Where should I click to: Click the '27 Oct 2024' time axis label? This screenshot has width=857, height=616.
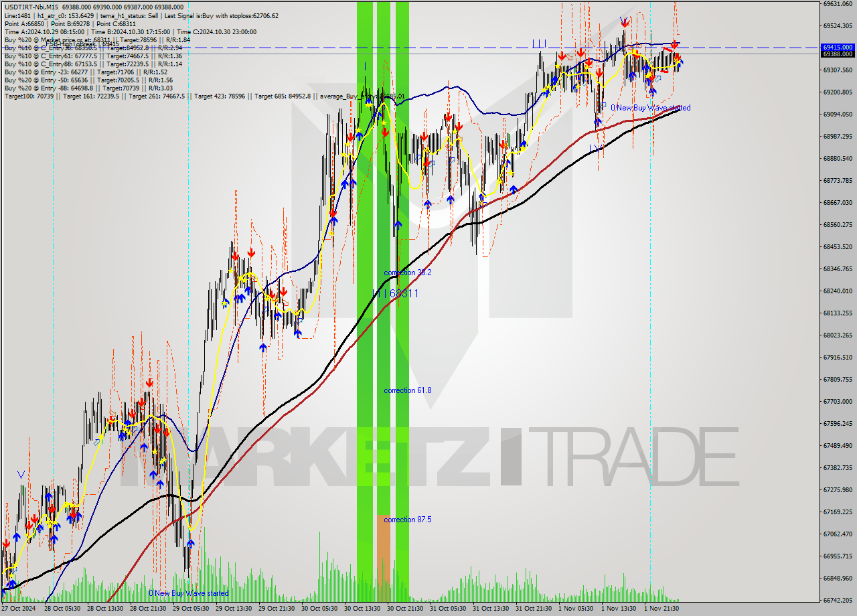coord(18,609)
